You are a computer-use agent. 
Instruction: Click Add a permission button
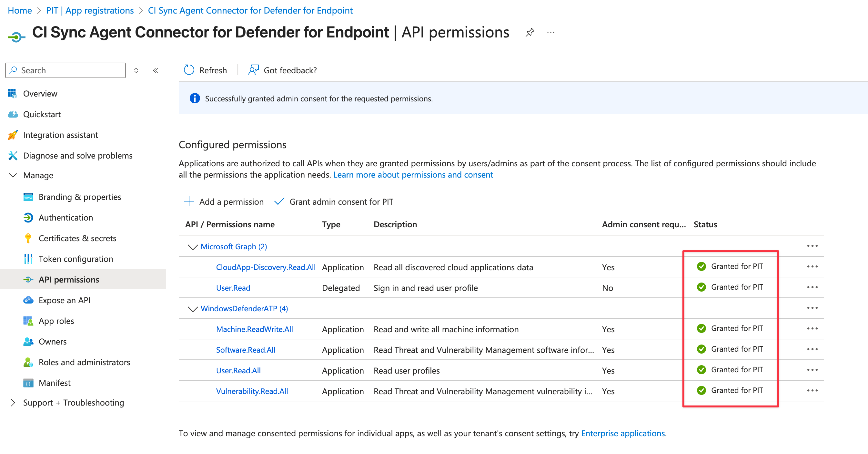(224, 202)
